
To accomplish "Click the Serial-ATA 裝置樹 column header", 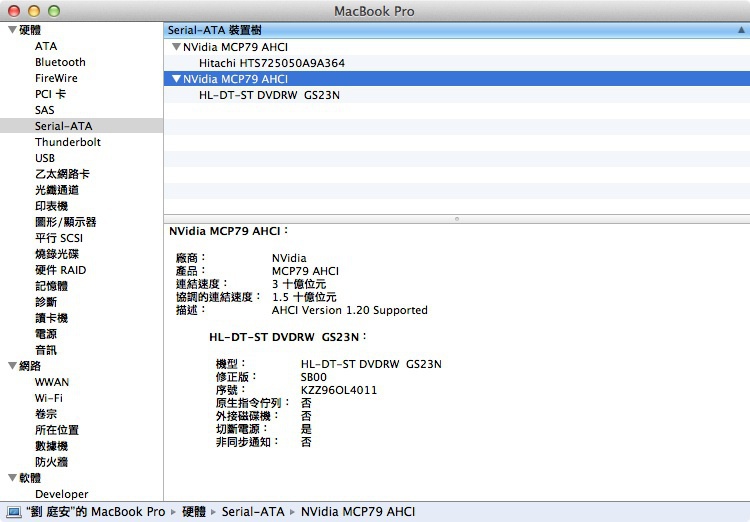I will (457, 30).
